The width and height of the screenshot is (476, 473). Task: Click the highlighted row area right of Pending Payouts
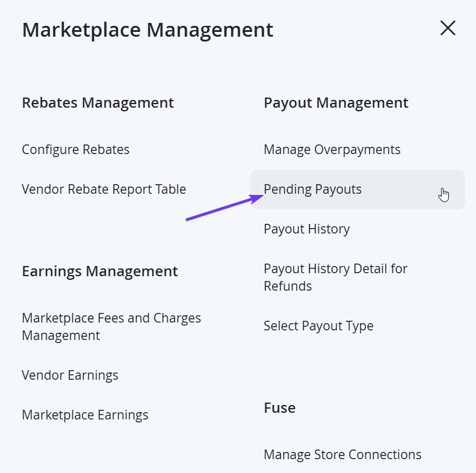click(x=413, y=190)
